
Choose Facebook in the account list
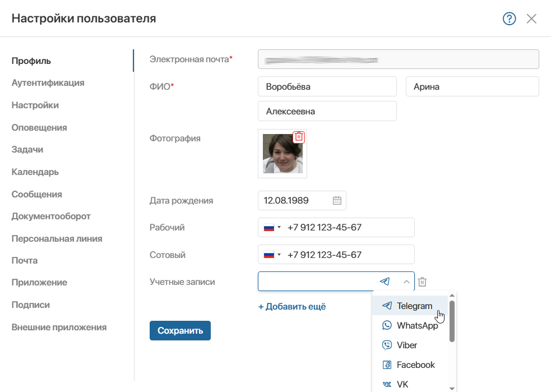point(411,365)
